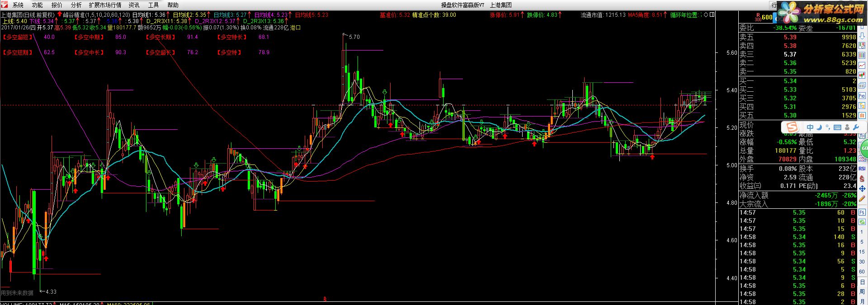Open the 报价 menu
This screenshot has width=868, height=305.
coord(57,5)
